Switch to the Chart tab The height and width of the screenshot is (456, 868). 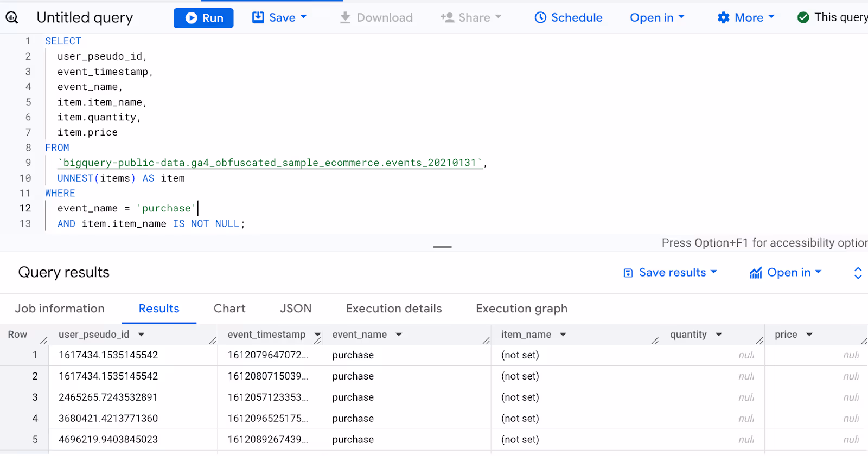click(229, 309)
